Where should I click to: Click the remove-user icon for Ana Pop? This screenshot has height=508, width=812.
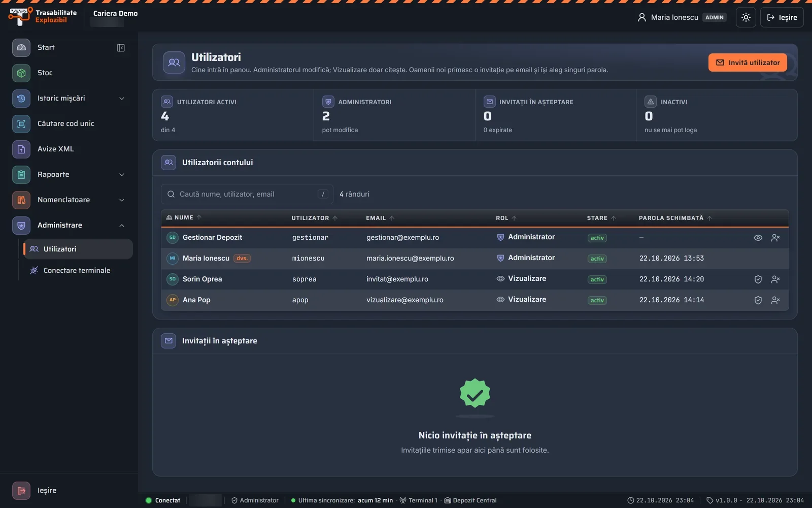775,300
